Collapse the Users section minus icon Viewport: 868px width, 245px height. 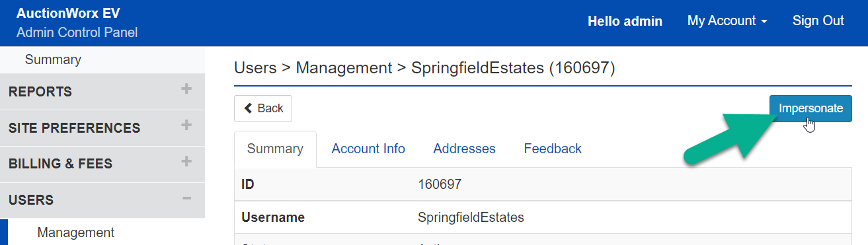coord(186,198)
